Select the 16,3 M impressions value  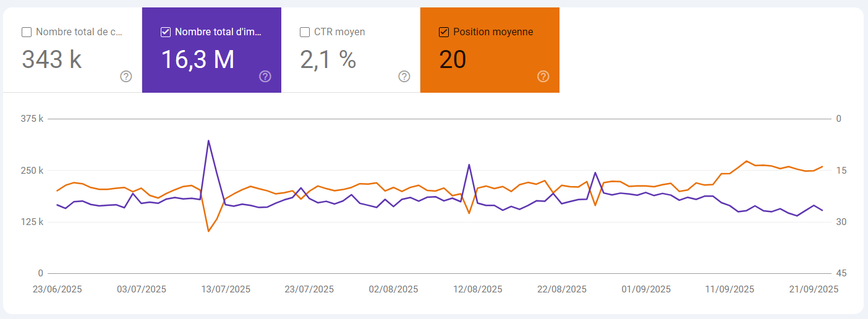pos(198,59)
